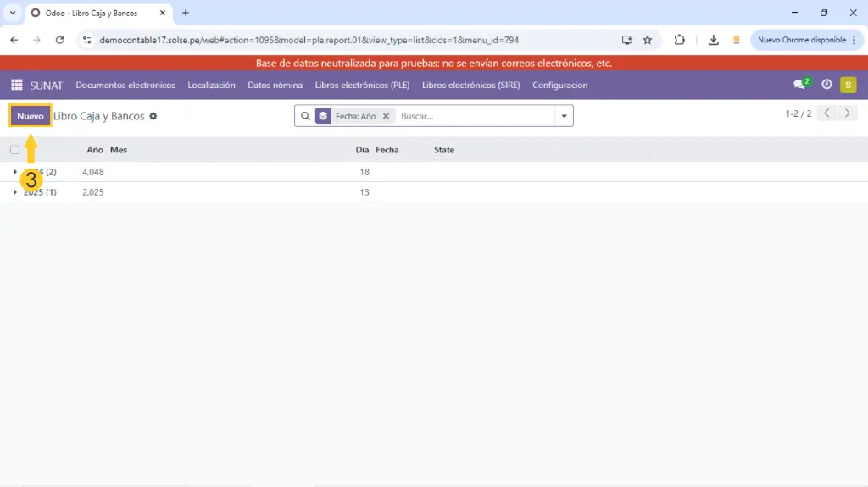Remove the Fecha: Año filter facet
Screen dimensions: 868x487
tap(386, 116)
